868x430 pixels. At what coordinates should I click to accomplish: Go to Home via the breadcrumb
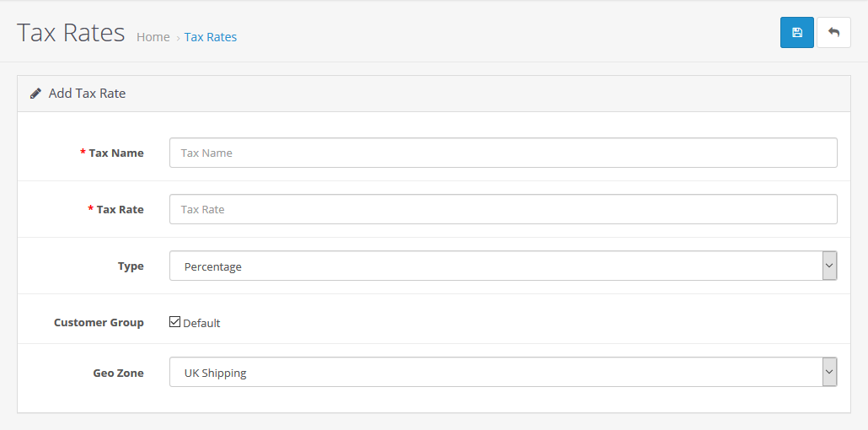153,37
